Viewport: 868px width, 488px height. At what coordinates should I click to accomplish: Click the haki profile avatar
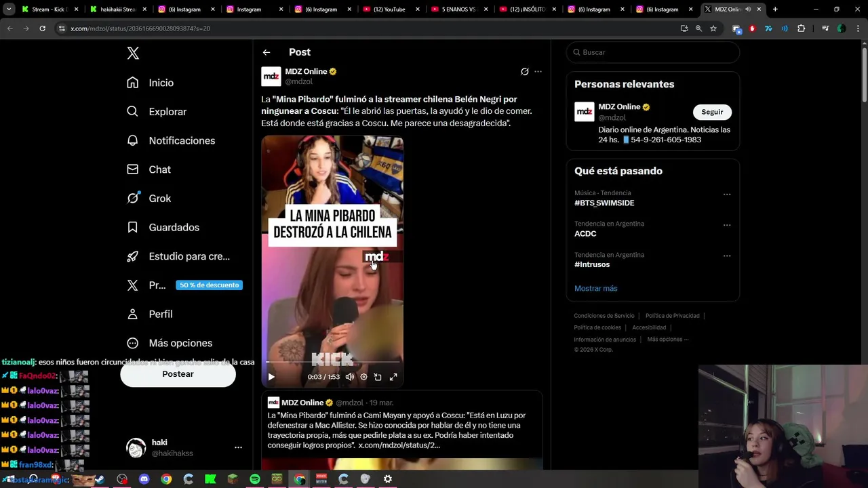click(x=136, y=447)
